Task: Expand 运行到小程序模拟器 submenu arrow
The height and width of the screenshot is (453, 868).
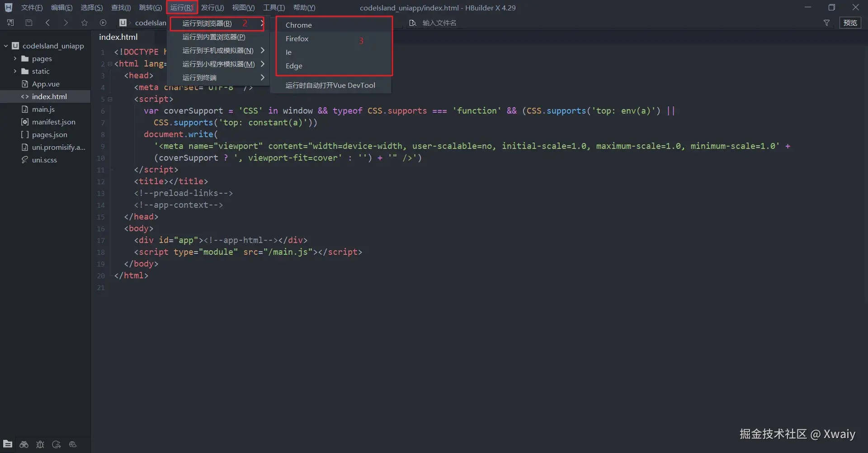Action: pyautogui.click(x=262, y=64)
